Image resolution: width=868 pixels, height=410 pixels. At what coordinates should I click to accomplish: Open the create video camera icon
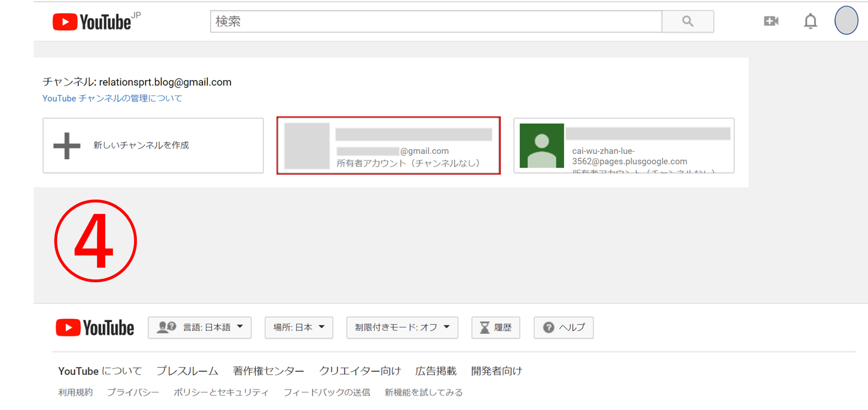pos(771,21)
